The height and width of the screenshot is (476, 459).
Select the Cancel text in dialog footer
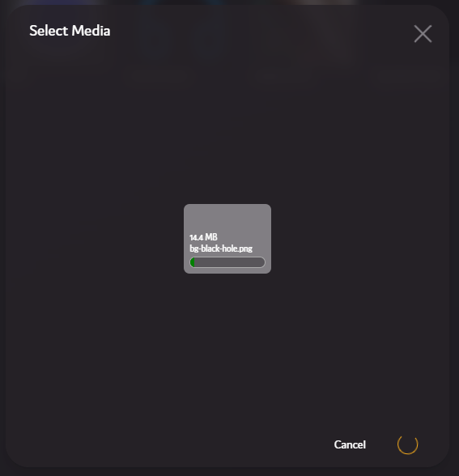click(350, 444)
